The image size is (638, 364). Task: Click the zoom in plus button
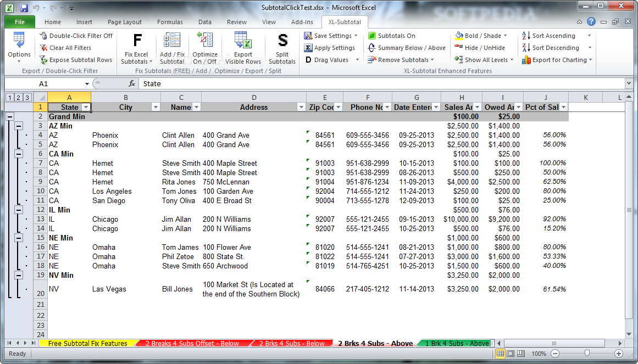click(x=618, y=354)
